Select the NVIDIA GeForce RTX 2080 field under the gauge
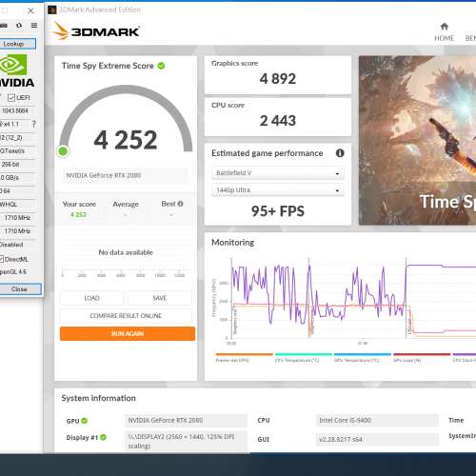 [x=126, y=175]
